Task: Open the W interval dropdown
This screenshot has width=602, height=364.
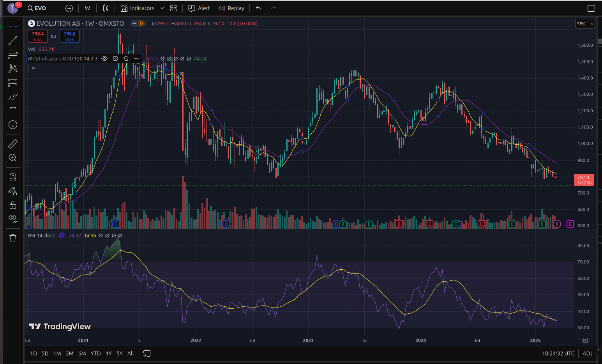Action: (87, 8)
